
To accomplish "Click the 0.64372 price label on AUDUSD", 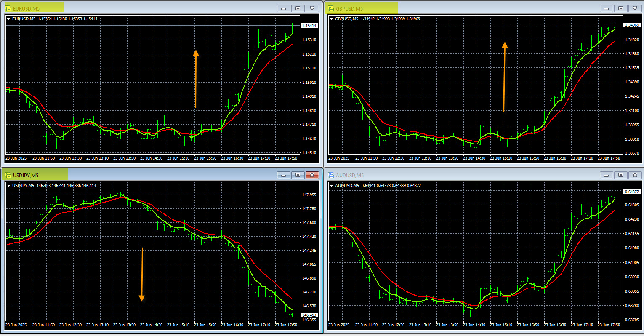I will (x=632, y=192).
